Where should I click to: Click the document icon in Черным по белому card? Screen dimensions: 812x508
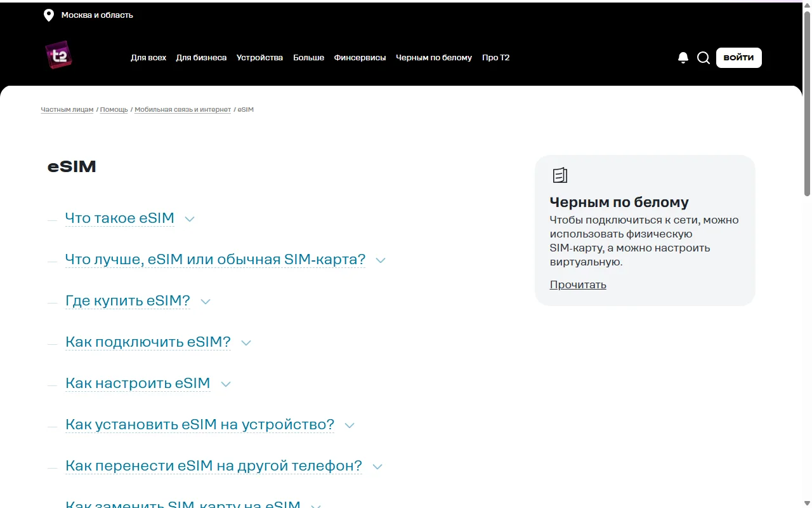pos(560,175)
